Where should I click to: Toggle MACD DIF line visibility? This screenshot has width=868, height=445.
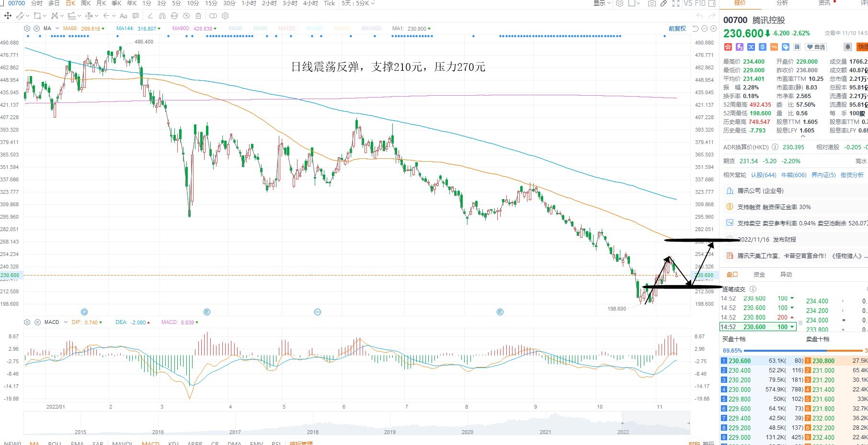click(x=87, y=323)
